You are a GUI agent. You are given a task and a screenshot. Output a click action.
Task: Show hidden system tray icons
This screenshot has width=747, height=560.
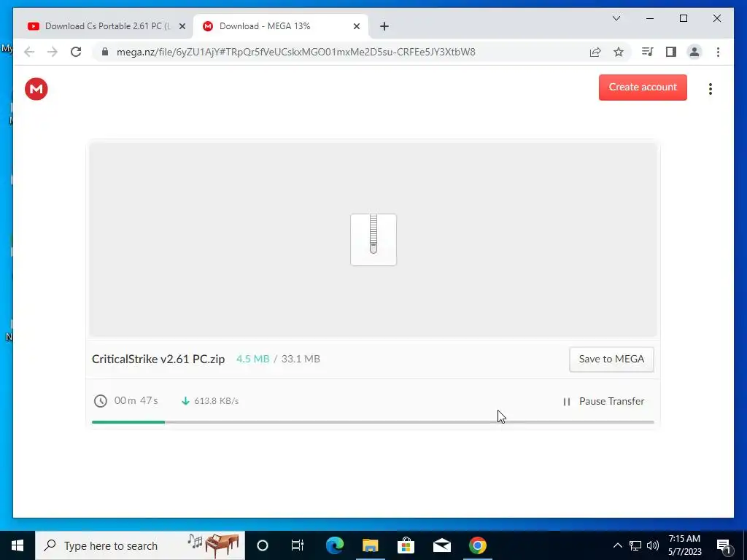click(x=617, y=545)
